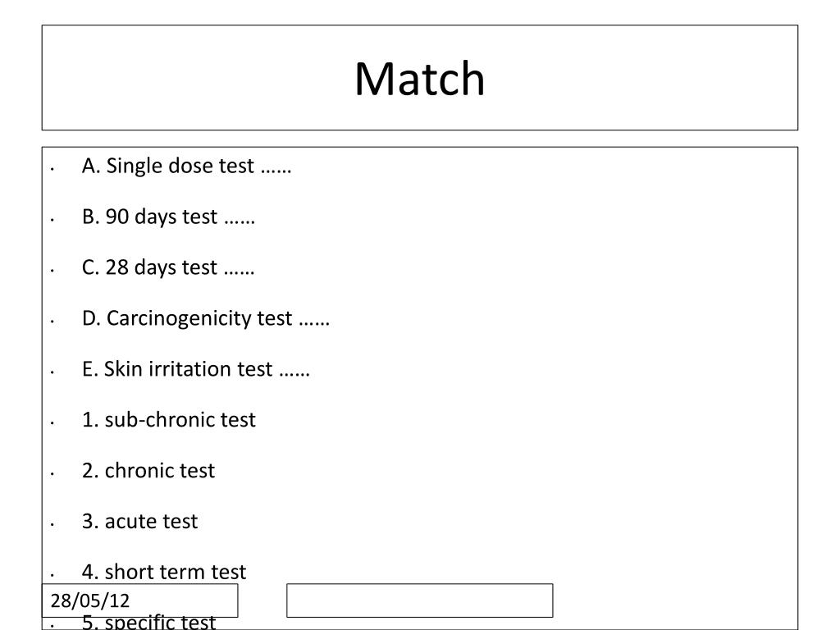Click the bullet before acute test
The image size is (840, 630).
(52, 524)
